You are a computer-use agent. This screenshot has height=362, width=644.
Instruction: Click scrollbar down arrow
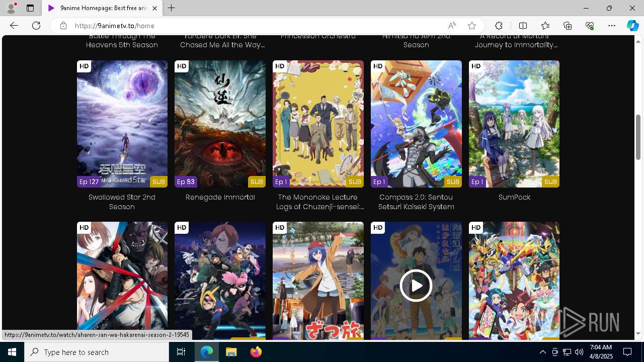click(x=638, y=334)
